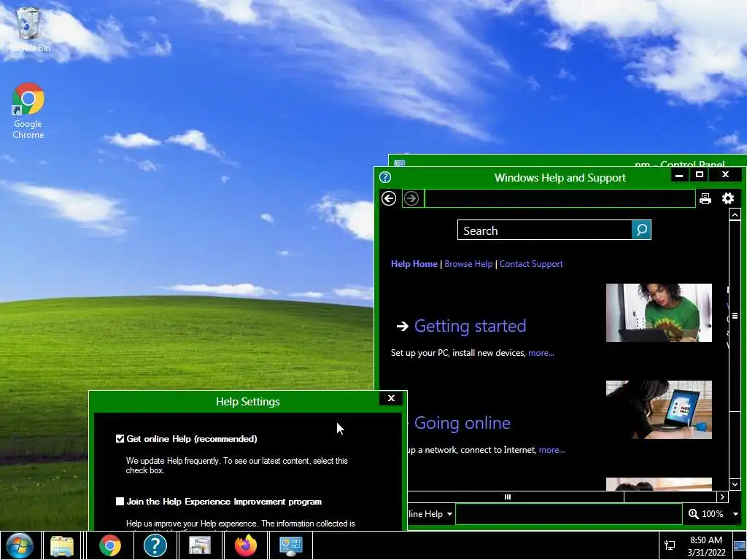Minimize the Windows Help and Support window
This screenshot has height=560, width=747.
pos(679,175)
